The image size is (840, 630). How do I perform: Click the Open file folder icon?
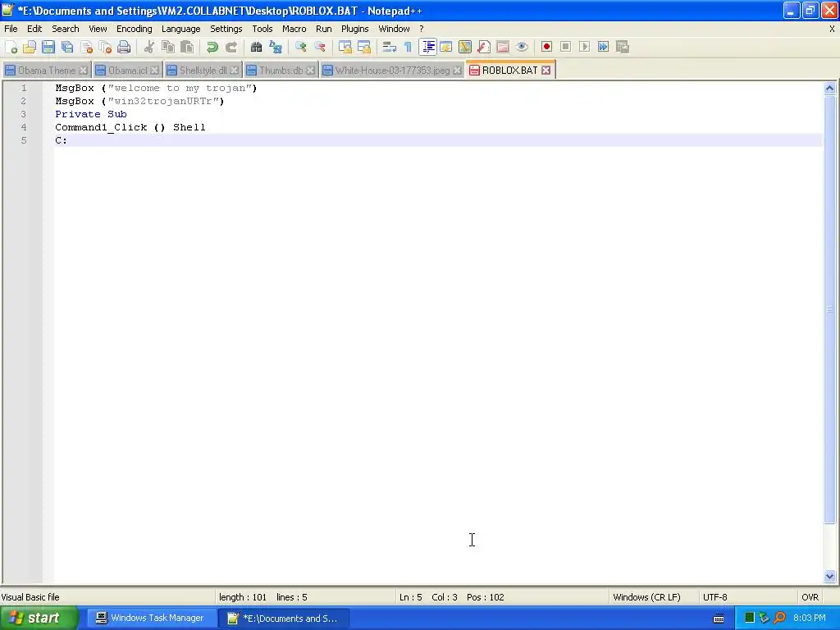[x=30, y=47]
